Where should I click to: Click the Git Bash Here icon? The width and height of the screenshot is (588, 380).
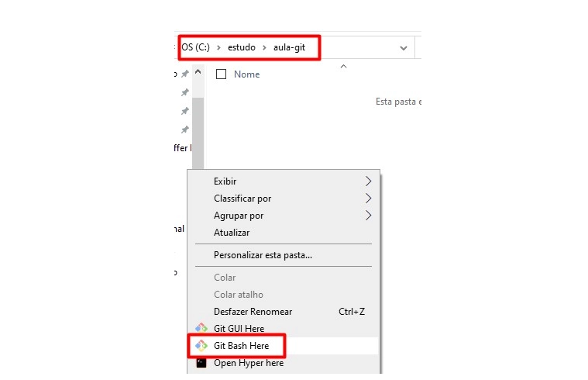pyautogui.click(x=201, y=345)
